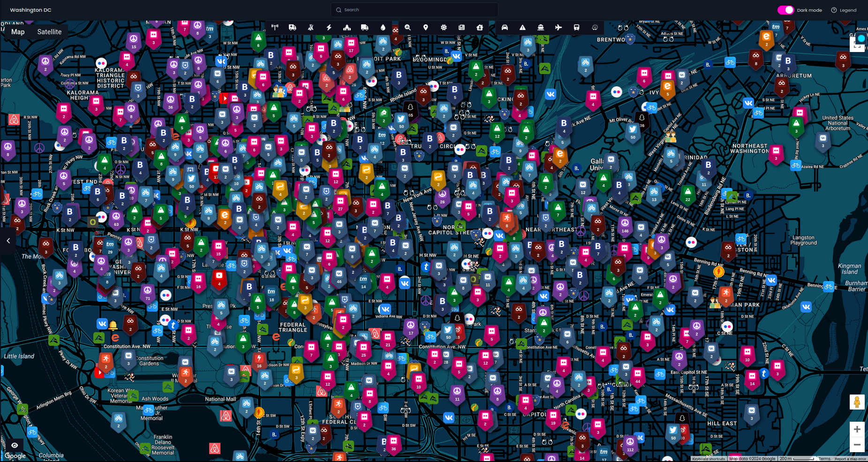Screen dimensions: 868x462
Task: Toggle the delivery truck layer icon
Action: [x=365, y=28]
